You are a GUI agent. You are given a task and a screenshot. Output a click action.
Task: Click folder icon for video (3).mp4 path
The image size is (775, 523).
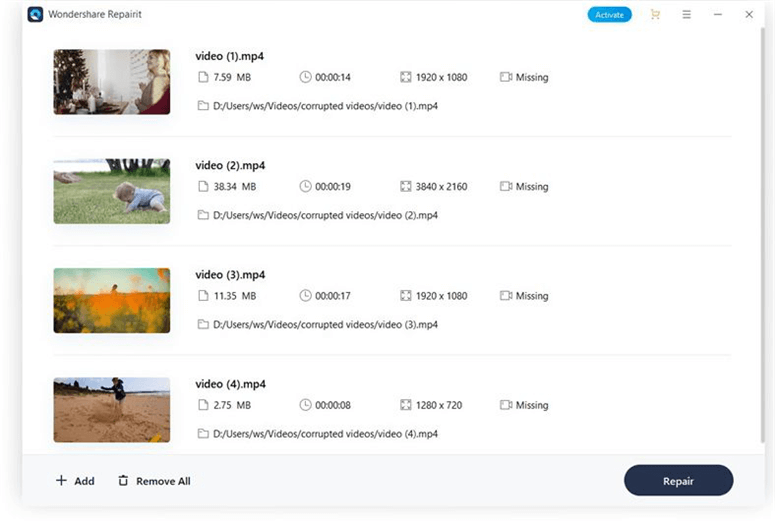203,324
